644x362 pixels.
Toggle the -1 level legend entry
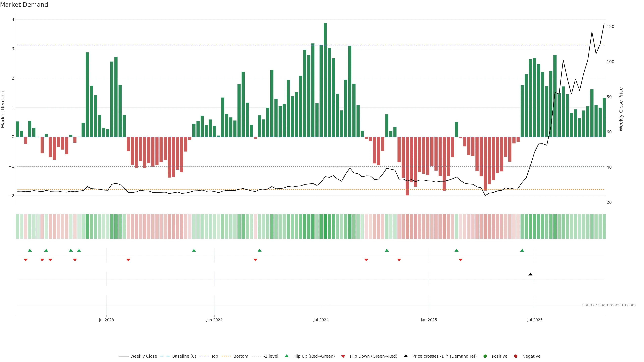[271, 356]
